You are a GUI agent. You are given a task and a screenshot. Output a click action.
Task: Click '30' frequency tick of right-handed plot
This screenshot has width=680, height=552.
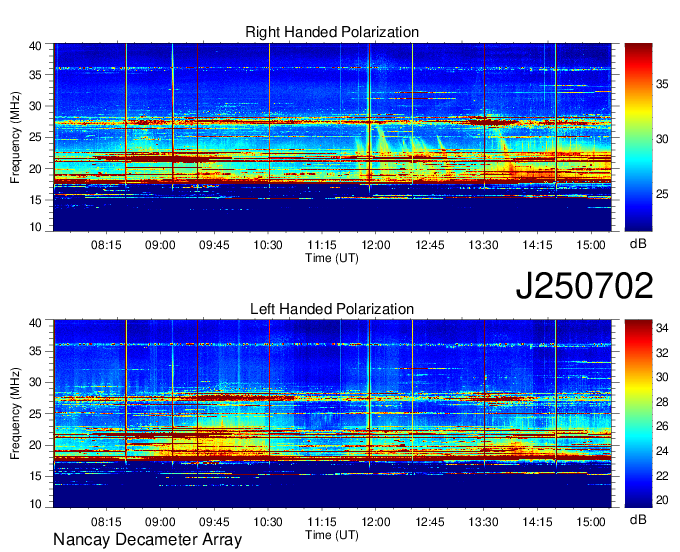coord(35,106)
